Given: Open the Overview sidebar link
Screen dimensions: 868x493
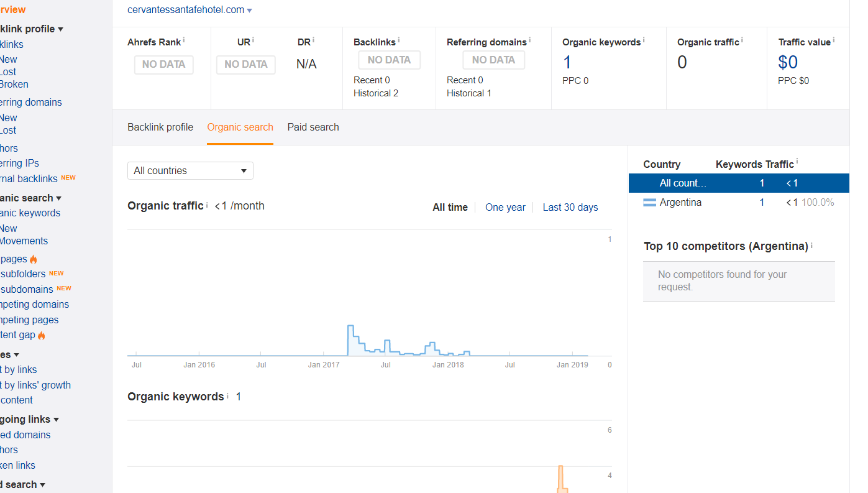Looking at the screenshot, I should coord(12,9).
